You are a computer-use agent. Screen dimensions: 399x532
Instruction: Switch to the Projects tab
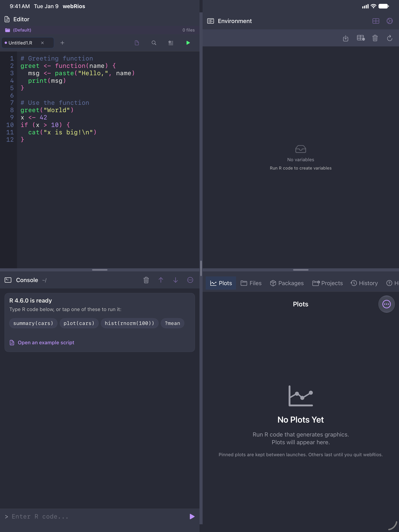click(x=327, y=283)
